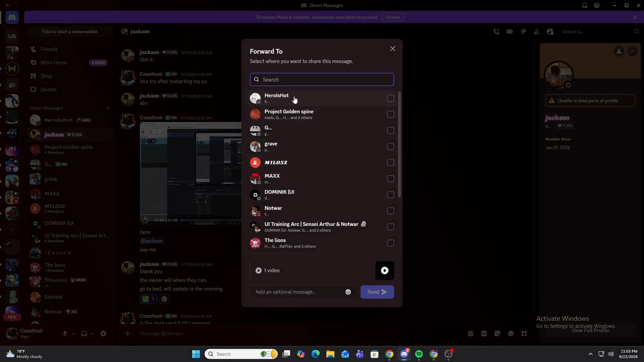
Task: Open audio output options arrow
Action: tap(93, 333)
